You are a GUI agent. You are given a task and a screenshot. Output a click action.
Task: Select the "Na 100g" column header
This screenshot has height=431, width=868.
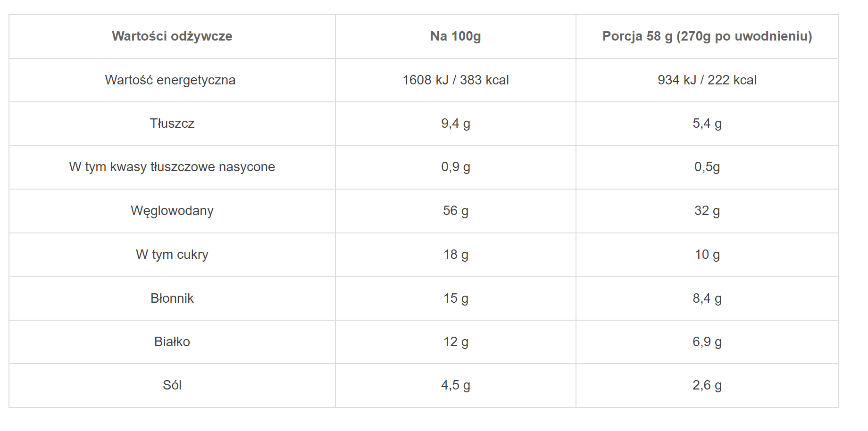[455, 36]
